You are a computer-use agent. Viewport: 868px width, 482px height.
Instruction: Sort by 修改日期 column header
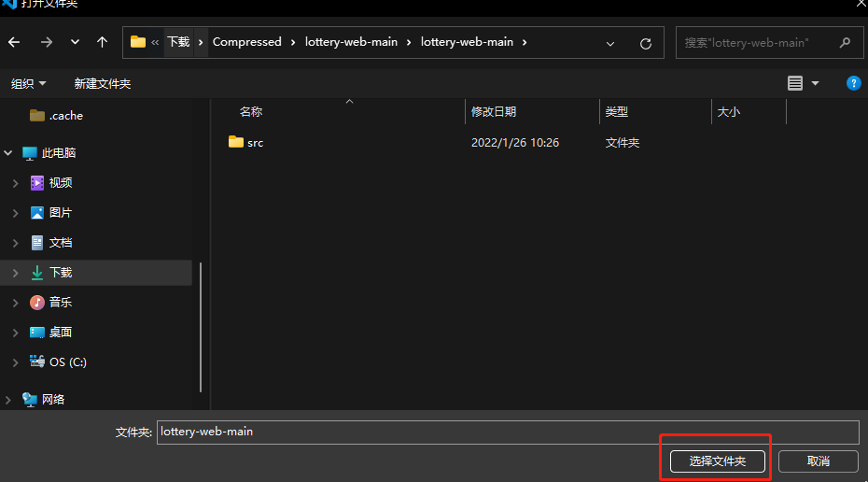[494, 112]
